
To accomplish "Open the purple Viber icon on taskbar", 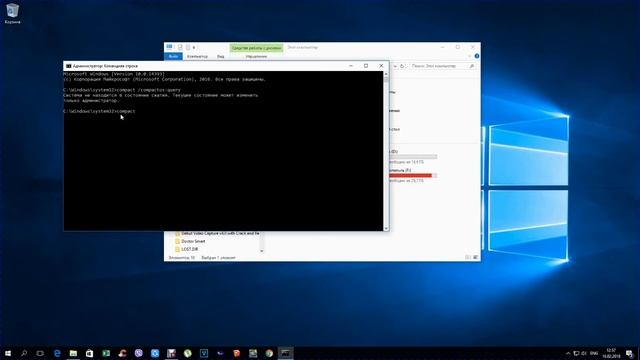I will point(139,353).
